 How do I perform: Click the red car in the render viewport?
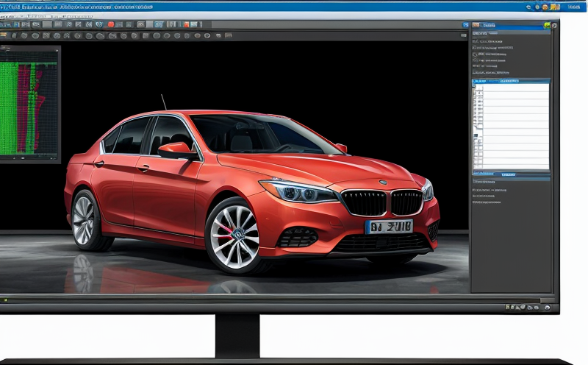(x=252, y=191)
